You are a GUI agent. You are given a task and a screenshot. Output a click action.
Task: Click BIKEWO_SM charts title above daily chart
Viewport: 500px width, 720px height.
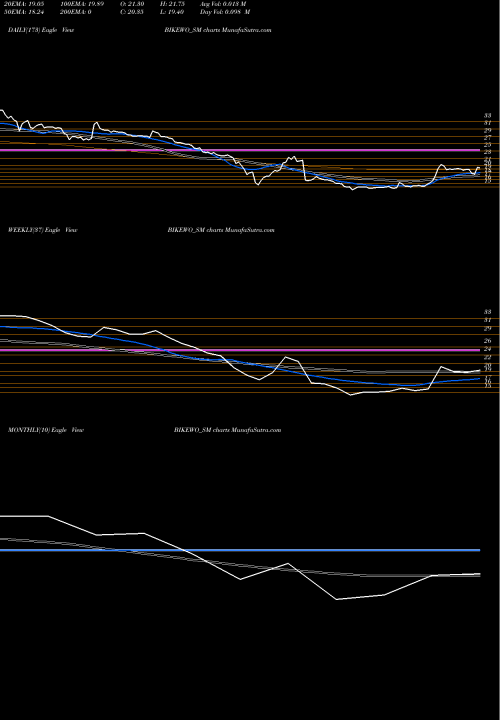coord(217,30)
